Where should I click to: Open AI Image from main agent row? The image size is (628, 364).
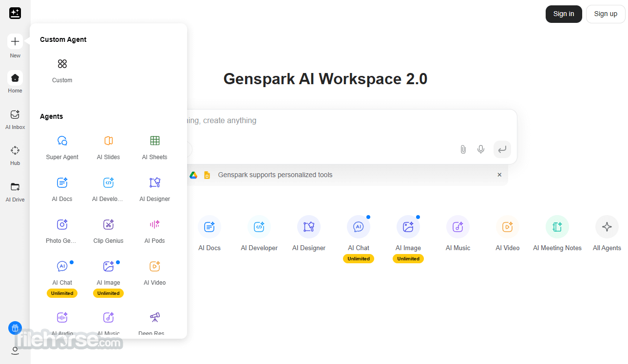click(408, 227)
